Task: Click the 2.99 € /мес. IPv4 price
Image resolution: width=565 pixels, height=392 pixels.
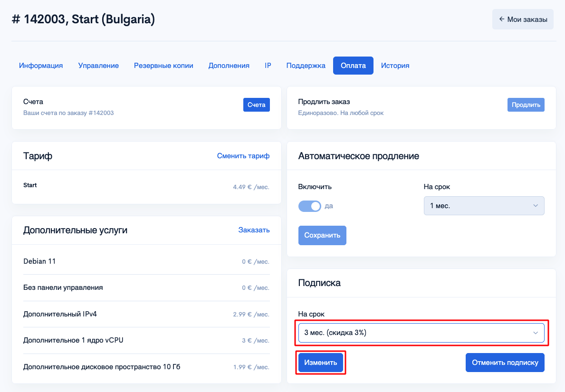Action: (251, 314)
